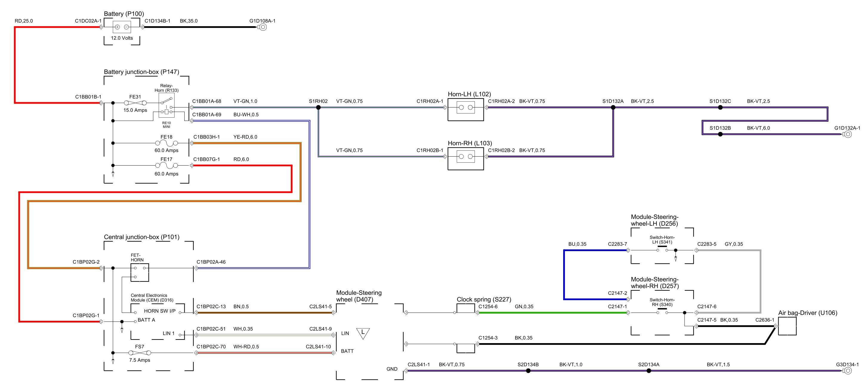Click the battery symbol in Battery (P100)
The height and width of the screenshot is (386, 868).
[122, 27]
